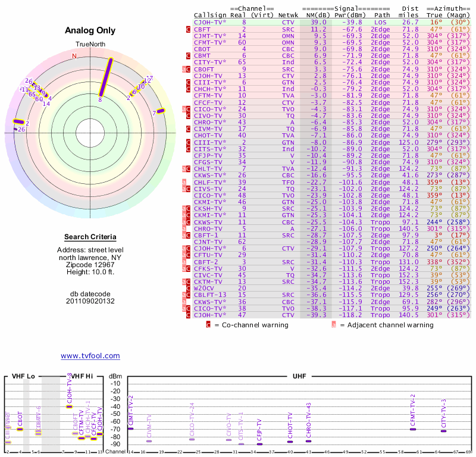Click the CBOT bar in the VHF Lo chart
The height and width of the screenshot is (457, 476).
click(20, 429)
